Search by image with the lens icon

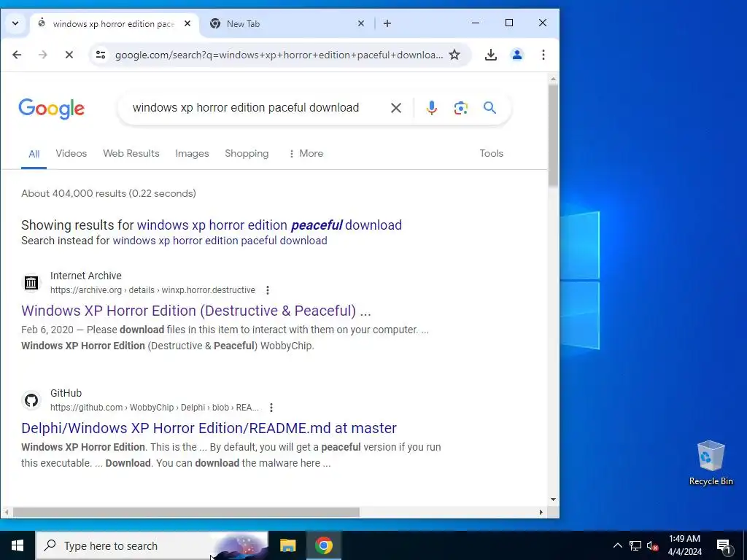tap(461, 108)
